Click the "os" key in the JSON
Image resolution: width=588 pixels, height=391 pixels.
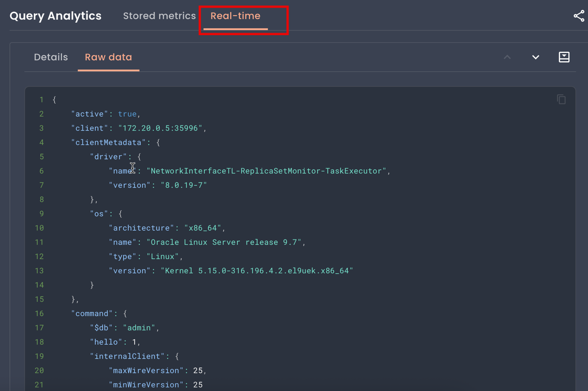[x=99, y=214]
